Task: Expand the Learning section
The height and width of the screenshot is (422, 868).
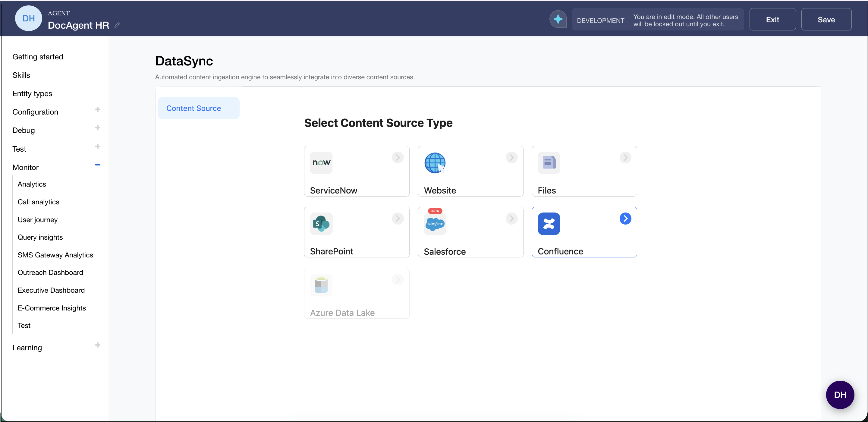Action: click(98, 345)
